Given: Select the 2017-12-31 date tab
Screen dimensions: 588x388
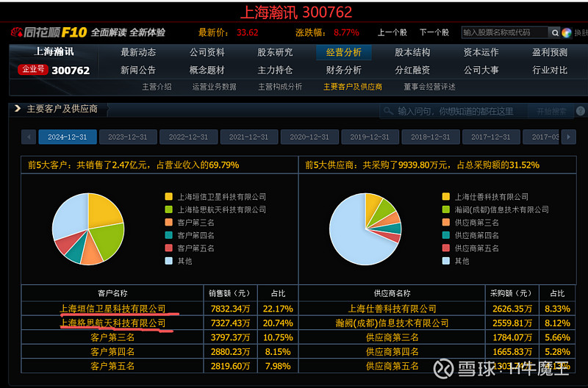Looking at the screenshot, I should point(491,137).
